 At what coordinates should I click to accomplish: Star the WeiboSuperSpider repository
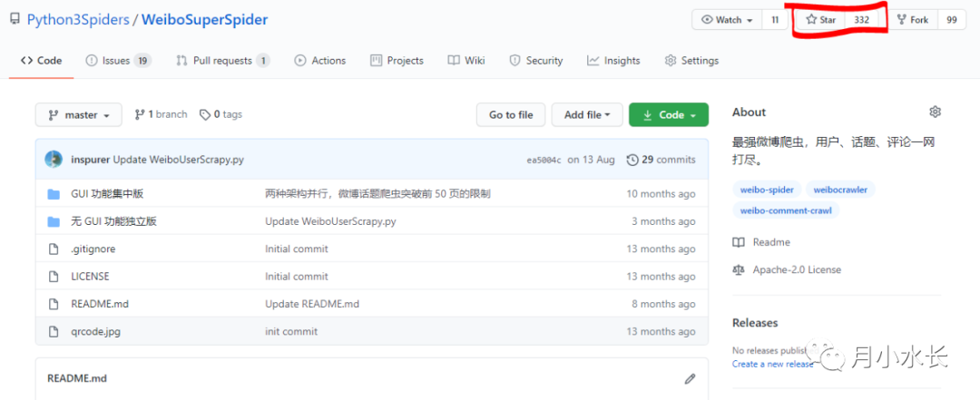820,20
